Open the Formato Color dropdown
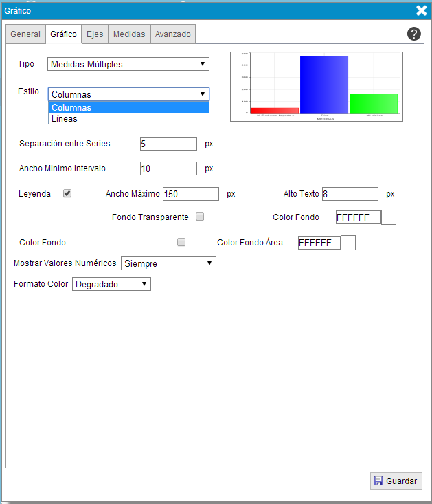Image resolution: width=432 pixels, height=504 pixels. click(x=111, y=284)
